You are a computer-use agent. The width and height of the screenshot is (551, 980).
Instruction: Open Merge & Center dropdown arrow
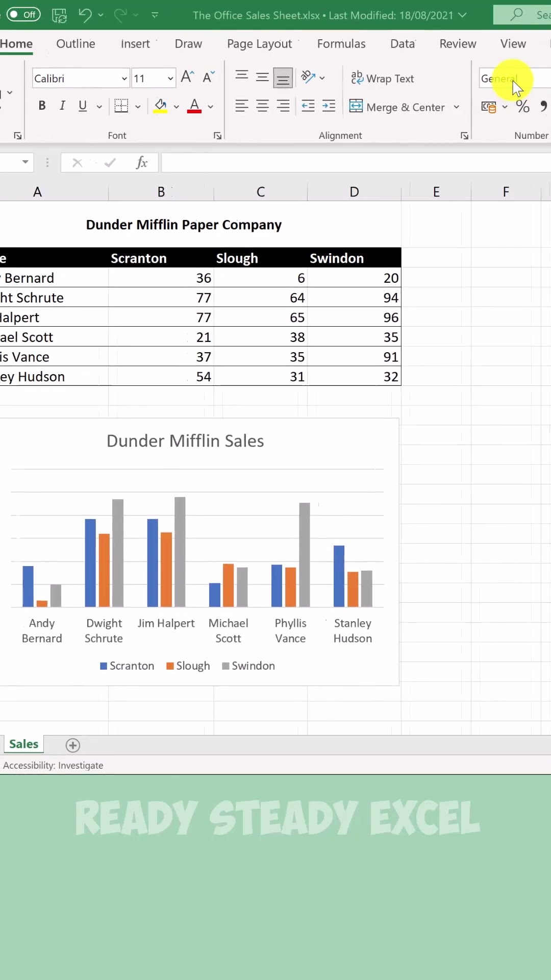457,107
